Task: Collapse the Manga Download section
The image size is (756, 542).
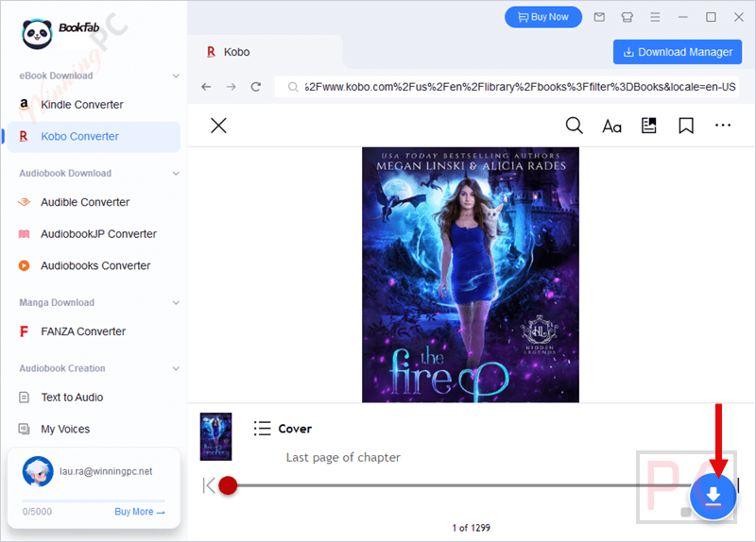Action: tap(176, 302)
